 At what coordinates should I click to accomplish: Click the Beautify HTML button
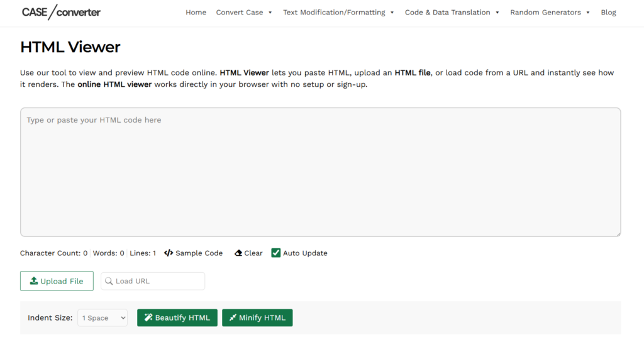pyautogui.click(x=177, y=317)
